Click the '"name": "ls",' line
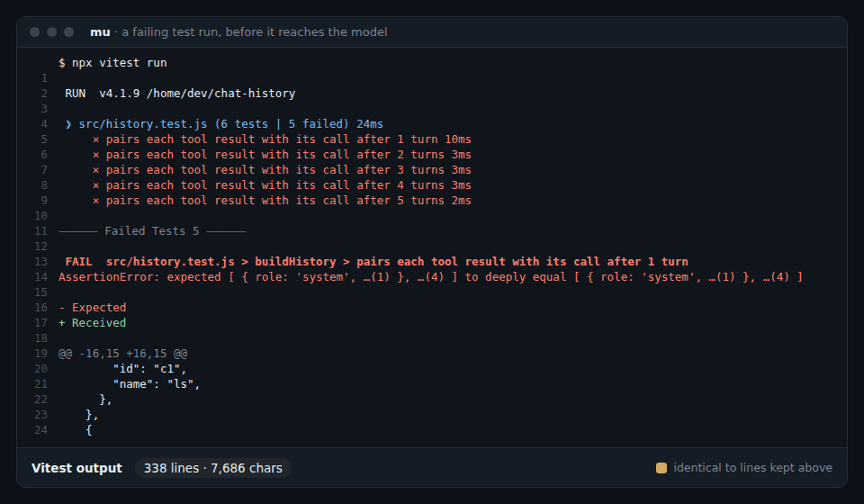Viewport: 864px width, 504px height. 157,384
